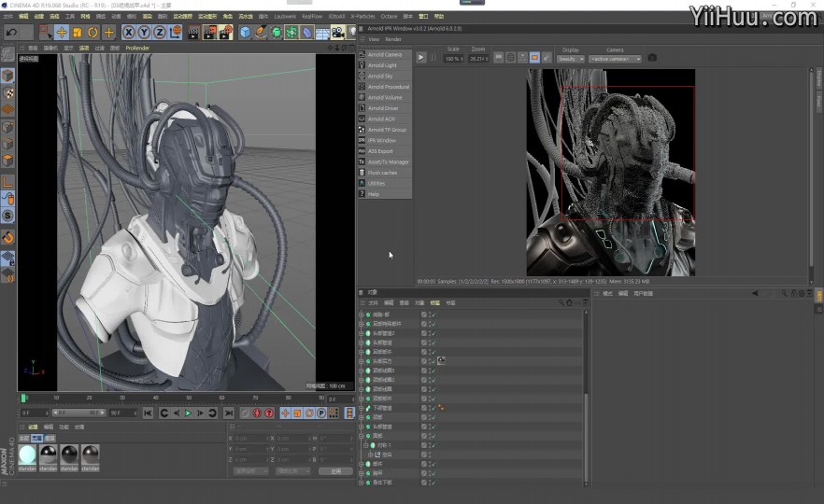Open the IPR Camera dropdown
This screenshot has height=504, width=824.
click(616, 59)
